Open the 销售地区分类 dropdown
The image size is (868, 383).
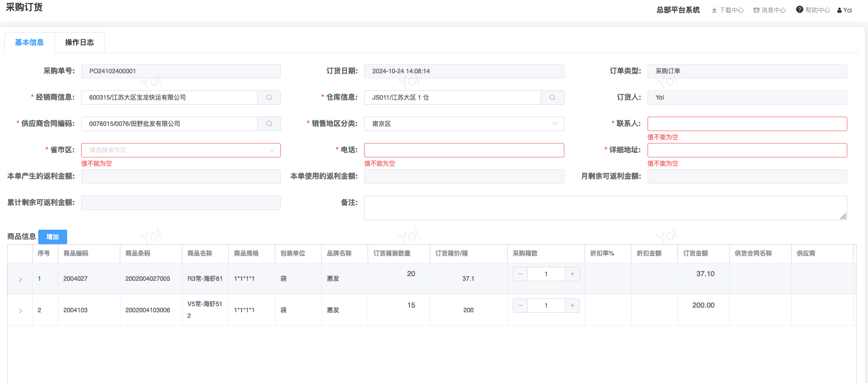(464, 124)
